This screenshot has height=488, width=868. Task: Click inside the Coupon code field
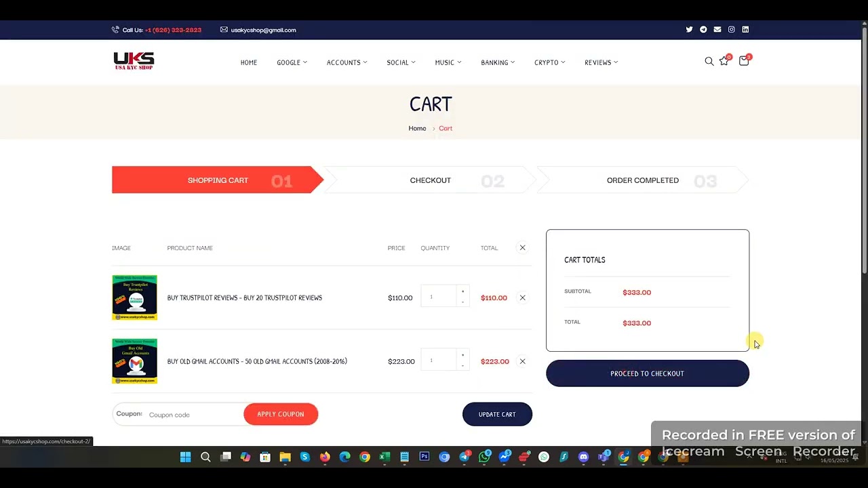tap(193, 415)
